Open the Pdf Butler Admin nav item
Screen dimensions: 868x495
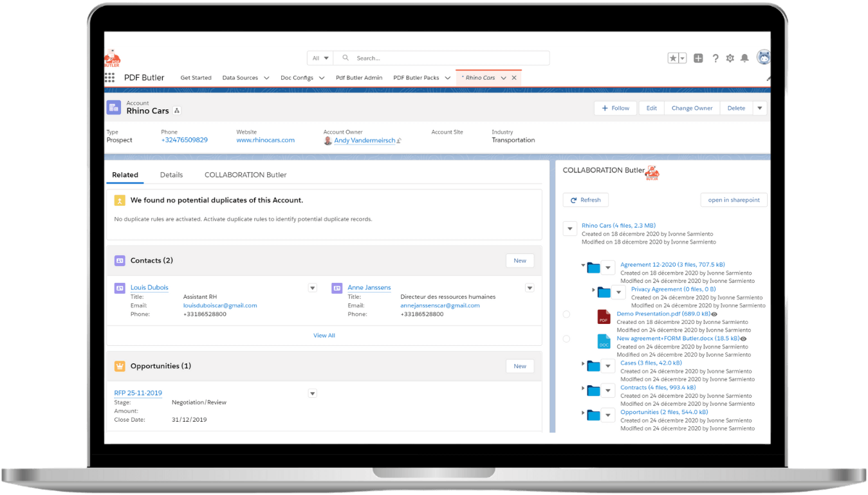[359, 78]
